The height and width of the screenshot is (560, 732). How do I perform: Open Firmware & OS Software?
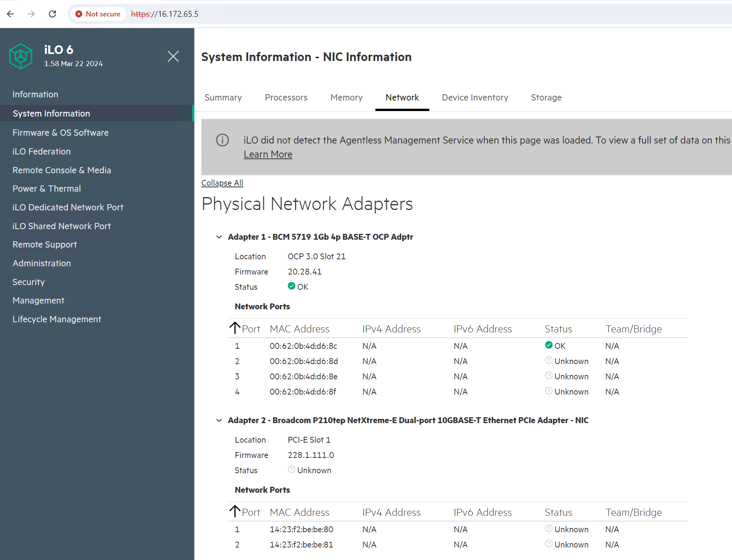click(61, 133)
